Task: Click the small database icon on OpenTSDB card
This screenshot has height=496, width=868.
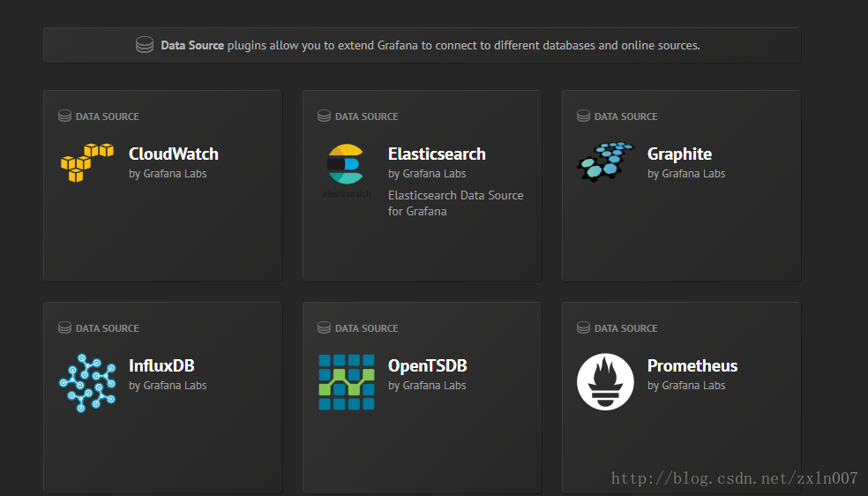Action: pyautogui.click(x=324, y=327)
